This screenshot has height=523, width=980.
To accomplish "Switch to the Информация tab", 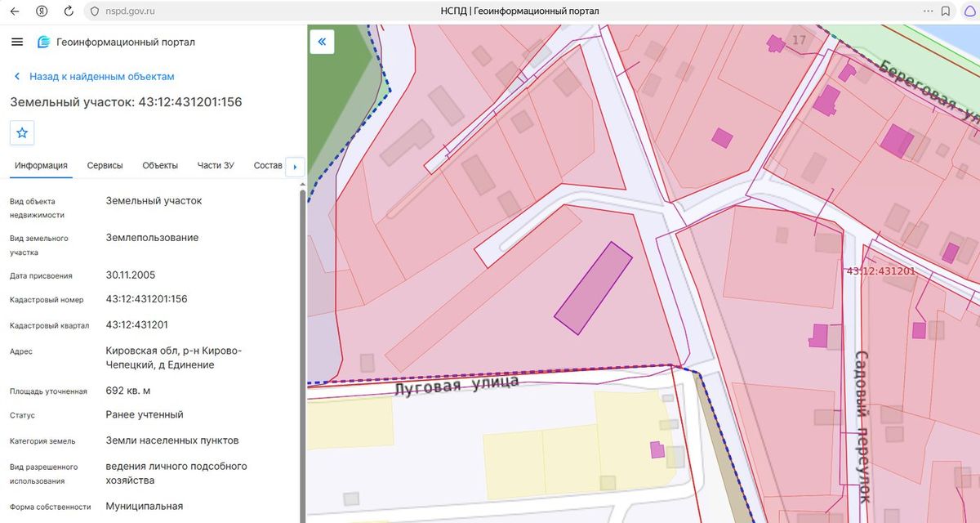I will point(41,165).
